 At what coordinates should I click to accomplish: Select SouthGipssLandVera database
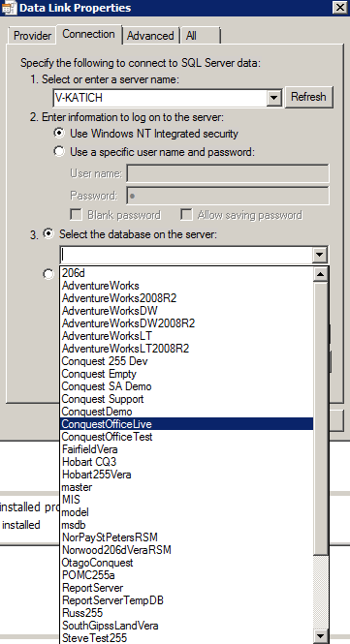coord(187,626)
